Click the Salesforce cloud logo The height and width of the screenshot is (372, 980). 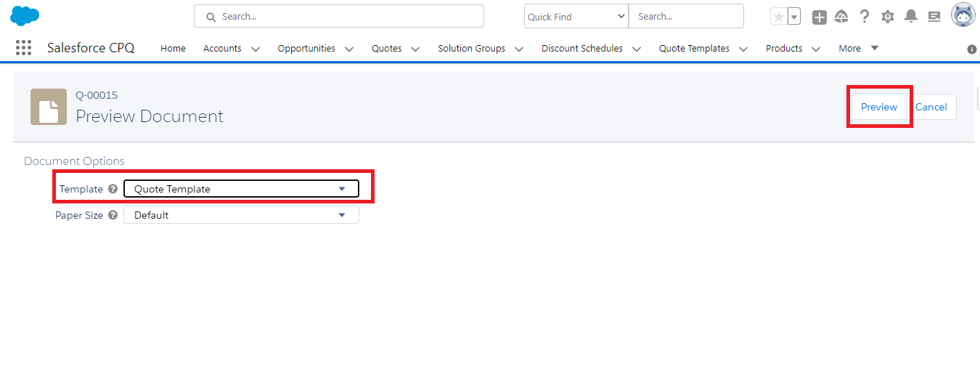[25, 15]
